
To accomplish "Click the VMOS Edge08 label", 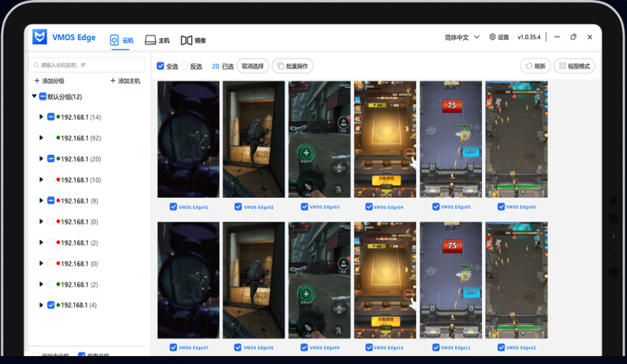I will (258, 348).
